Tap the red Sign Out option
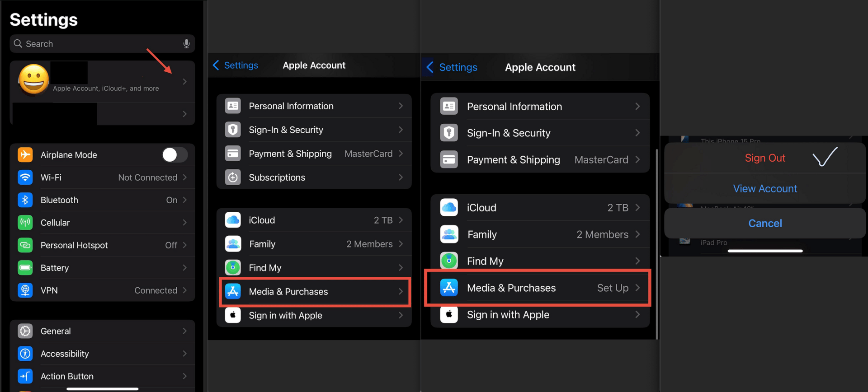The image size is (868, 392). (x=765, y=158)
